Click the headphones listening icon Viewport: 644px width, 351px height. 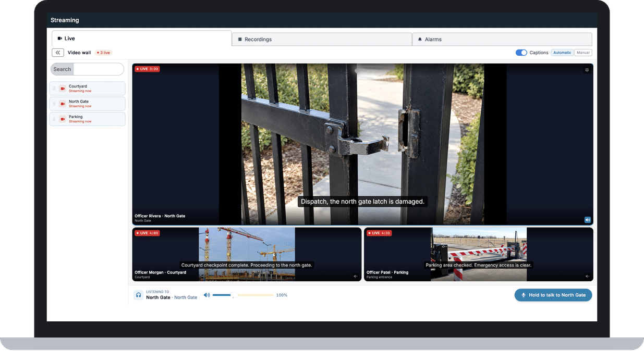[138, 295]
